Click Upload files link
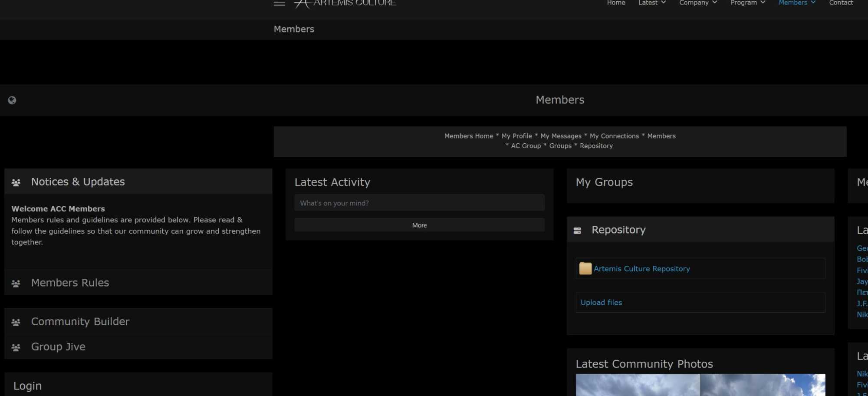 tap(601, 302)
